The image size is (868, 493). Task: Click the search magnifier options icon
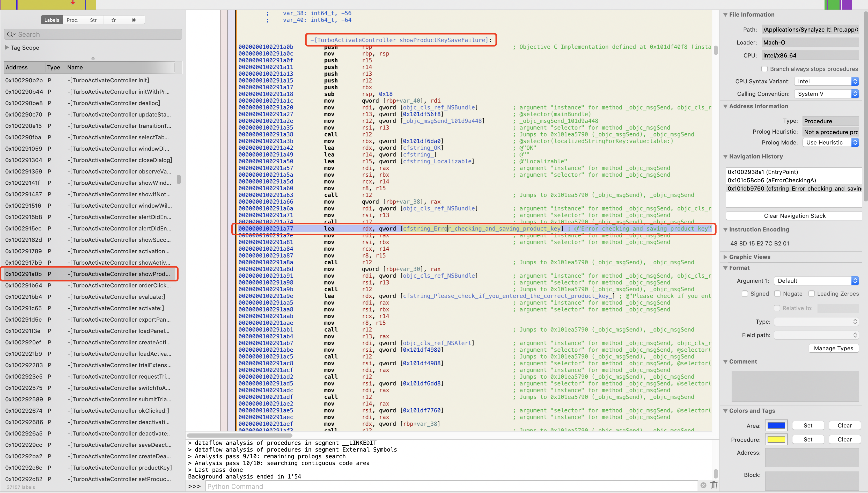click(11, 34)
